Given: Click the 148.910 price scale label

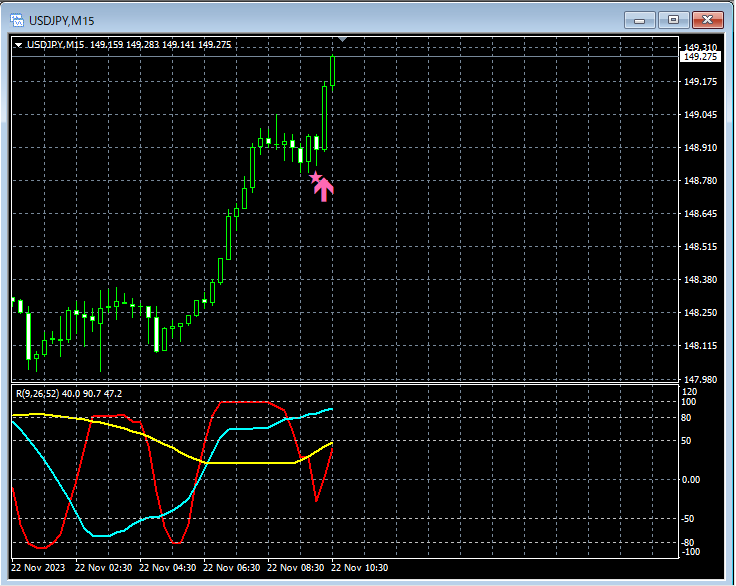Looking at the screenshot, I should pos(700,147).
